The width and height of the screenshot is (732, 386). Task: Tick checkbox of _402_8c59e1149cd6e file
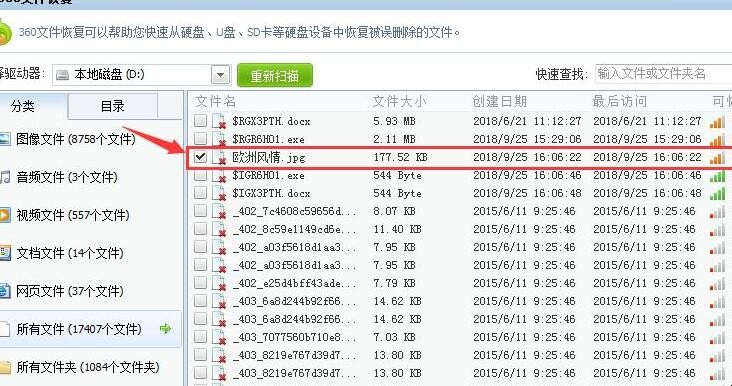pyautogui.click(x=200, y=228)
